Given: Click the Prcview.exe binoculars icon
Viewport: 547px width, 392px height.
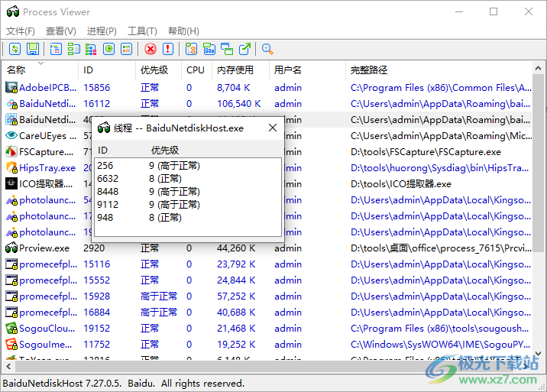Looking at the screenshot, I should (11, 248).
